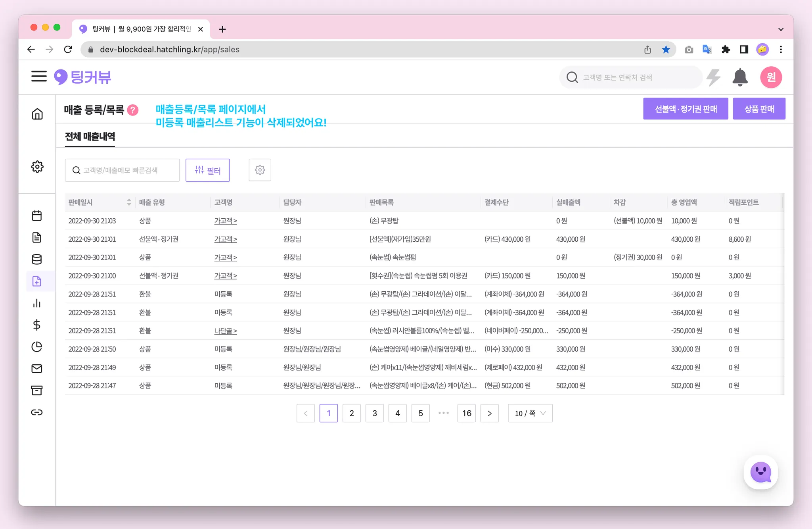Open the home icon in sidebar

(37, 114)
